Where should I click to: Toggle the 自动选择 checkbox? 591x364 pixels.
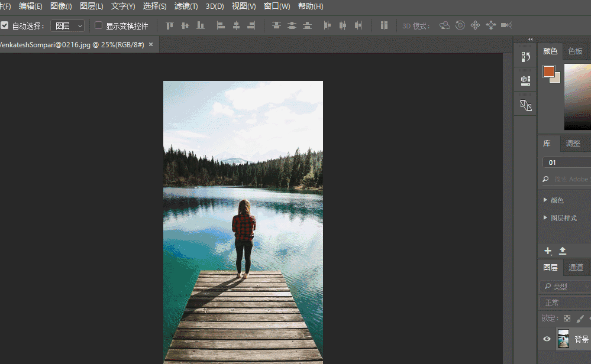point(5,25)
